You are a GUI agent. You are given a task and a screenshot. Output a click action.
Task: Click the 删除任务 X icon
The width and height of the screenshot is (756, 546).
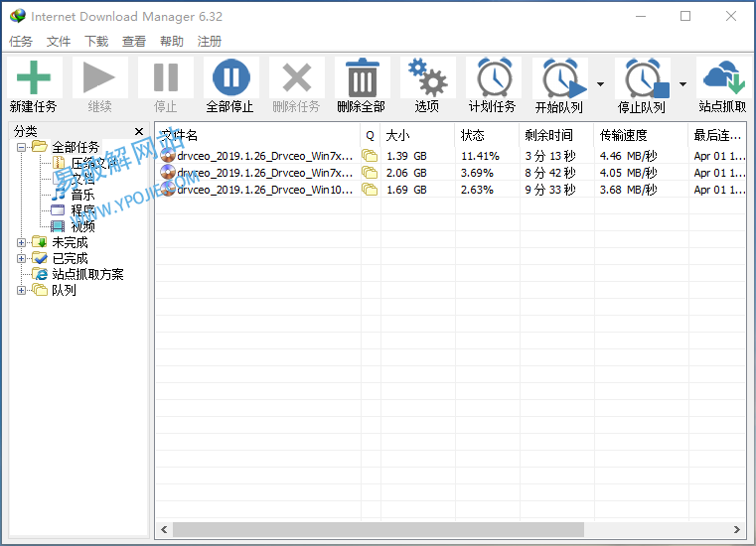coord(296,77)
